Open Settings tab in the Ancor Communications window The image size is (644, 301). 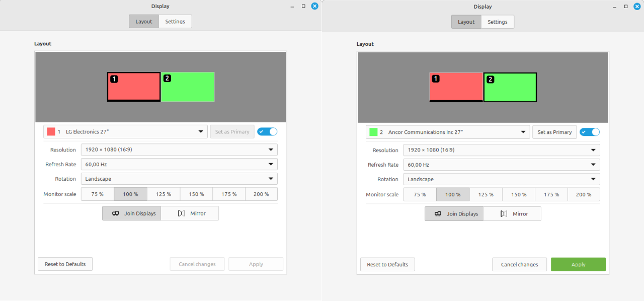498,22
